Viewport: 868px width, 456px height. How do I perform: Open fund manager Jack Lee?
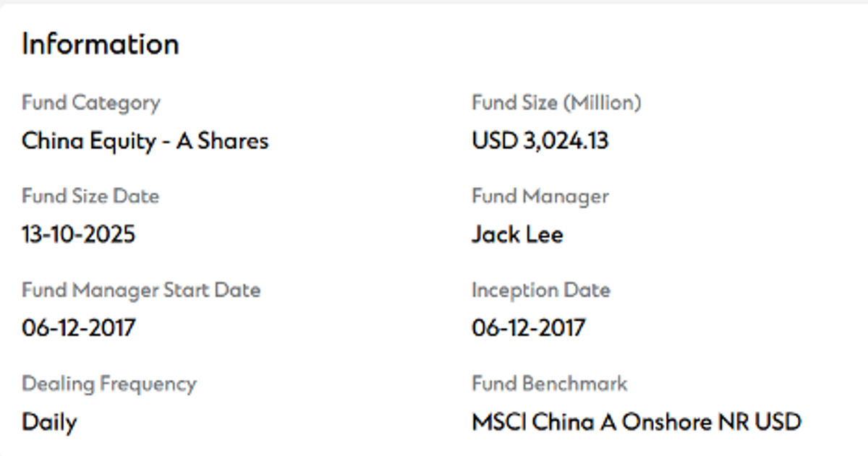pos(516,234)
